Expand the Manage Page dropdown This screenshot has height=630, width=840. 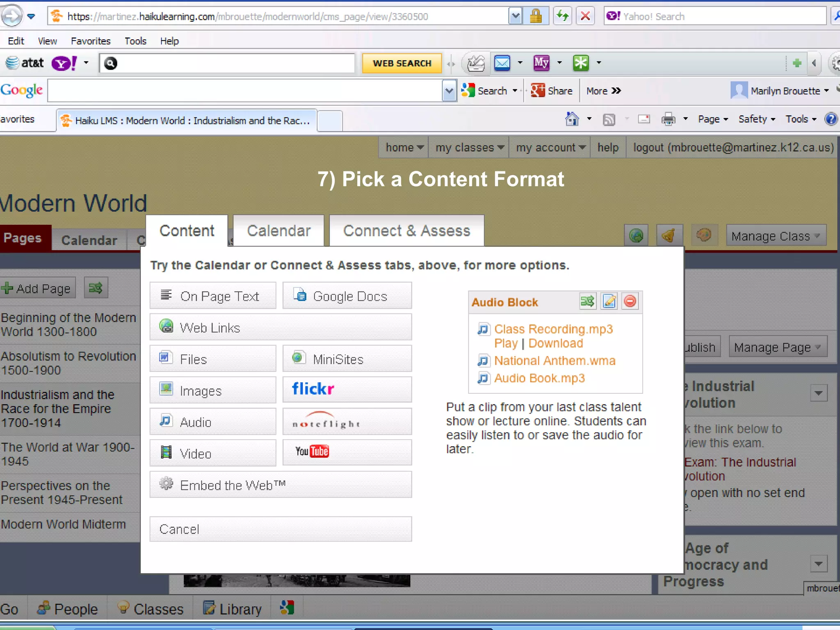777,347
